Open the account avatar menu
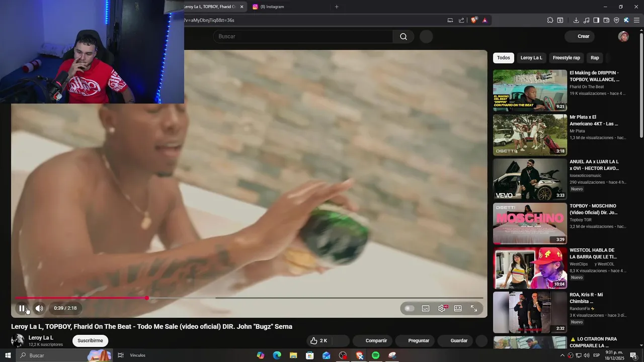The width and height of the screenshot is (644, 362). click(623, 36)
